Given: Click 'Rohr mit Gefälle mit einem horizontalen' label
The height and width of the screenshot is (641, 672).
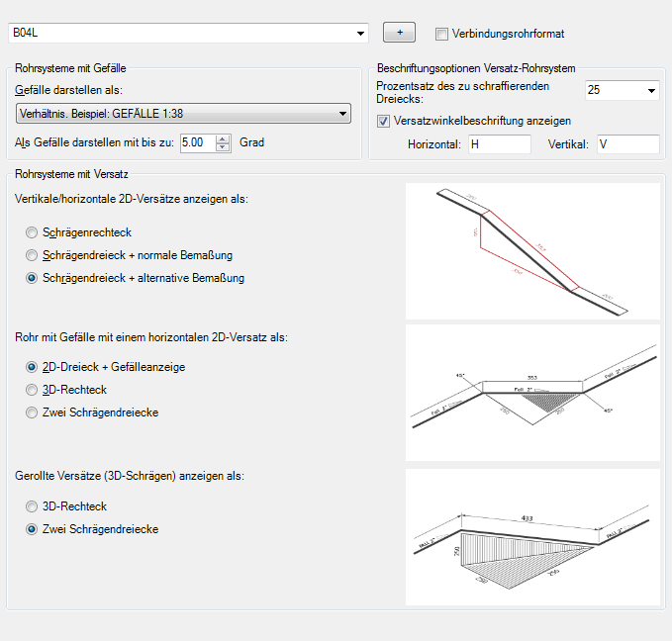Looking at the screenshot, I should (151, 337).
